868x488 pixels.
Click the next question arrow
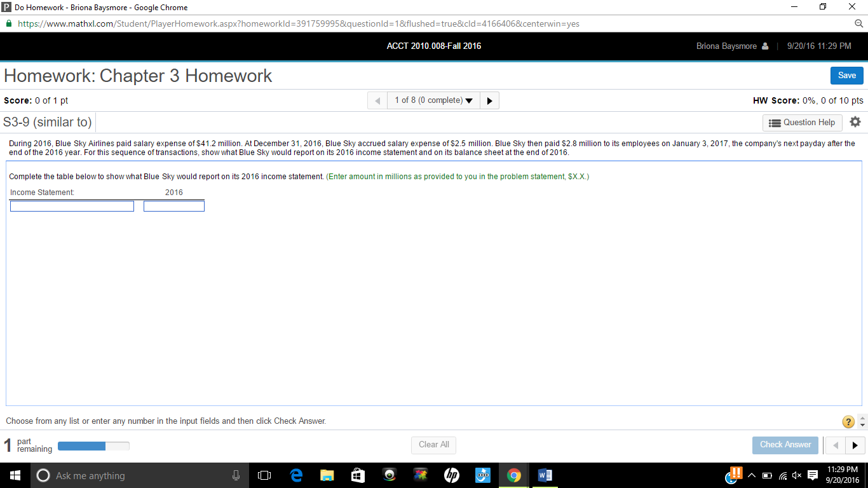coord(489,100)
